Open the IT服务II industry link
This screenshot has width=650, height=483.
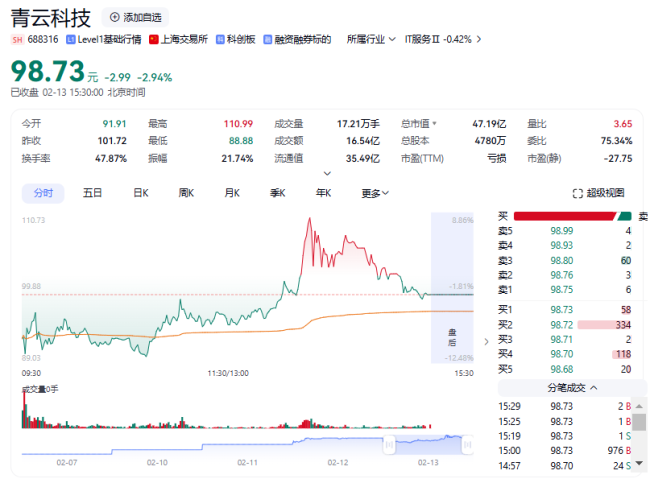pos(438,39)
